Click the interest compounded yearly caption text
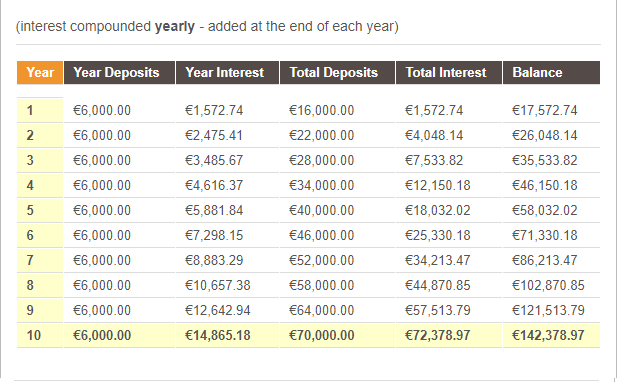Image resolution: width=619 pixels, height=383 pixels. pos(207,26)
